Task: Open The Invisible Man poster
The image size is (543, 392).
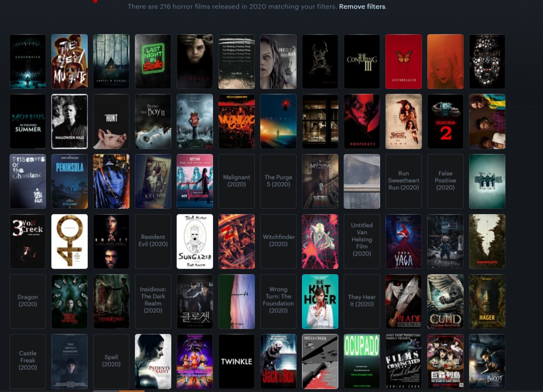Action: (278, 62)
